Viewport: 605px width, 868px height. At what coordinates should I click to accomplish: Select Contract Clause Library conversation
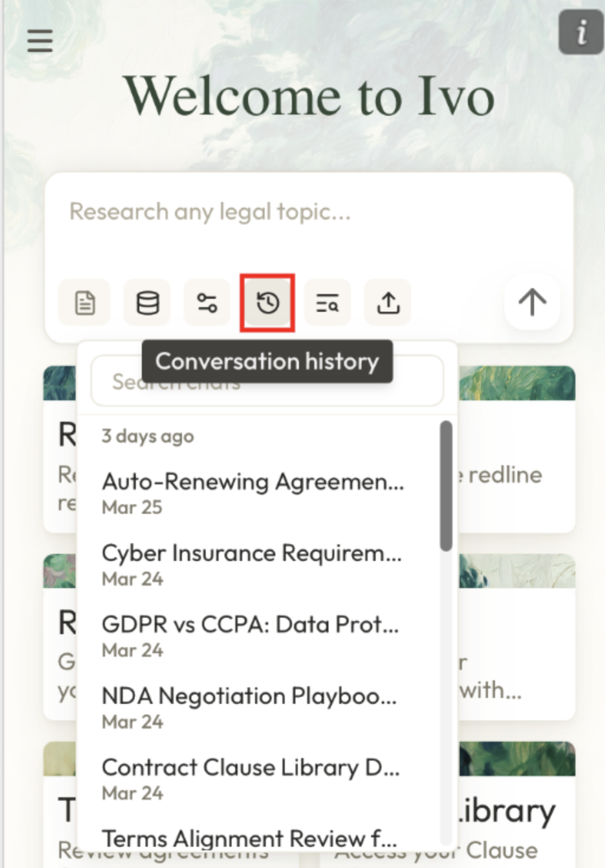tap(251, 778)
